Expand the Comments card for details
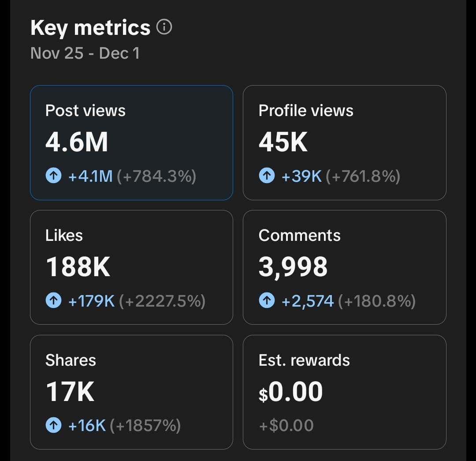 pyautogui.click(x=344, y=268)
